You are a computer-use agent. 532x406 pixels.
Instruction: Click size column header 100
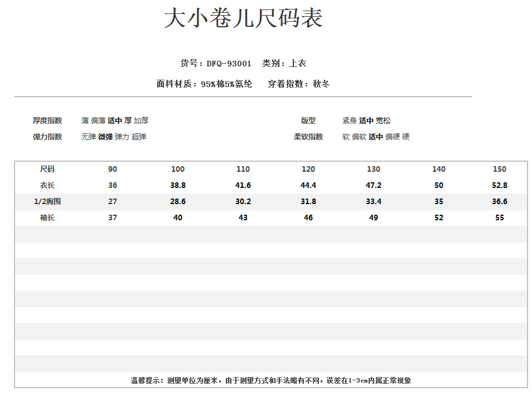pyautogui.click(x=178, y=169)
